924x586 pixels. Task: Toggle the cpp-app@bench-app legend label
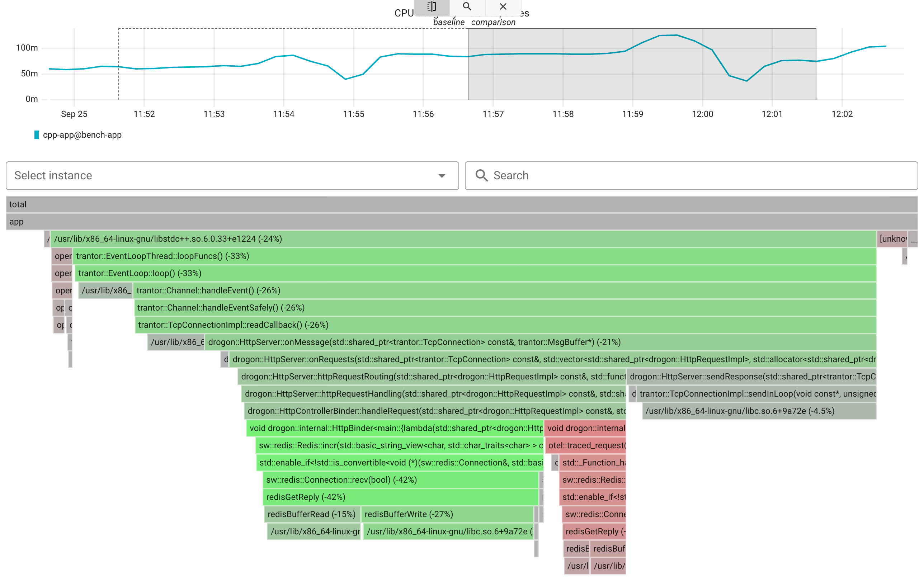point(82,135)
